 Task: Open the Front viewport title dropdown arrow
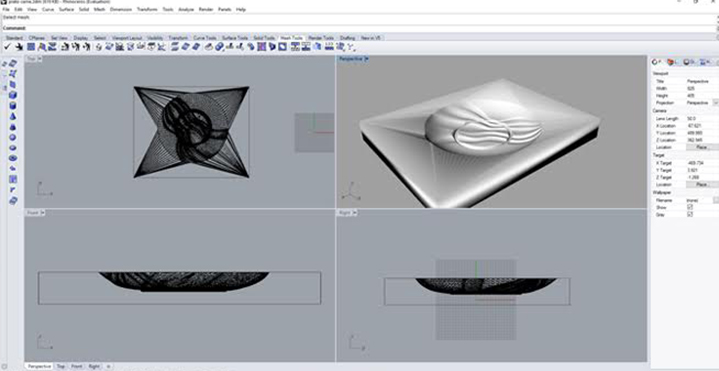tap(42, 213)
